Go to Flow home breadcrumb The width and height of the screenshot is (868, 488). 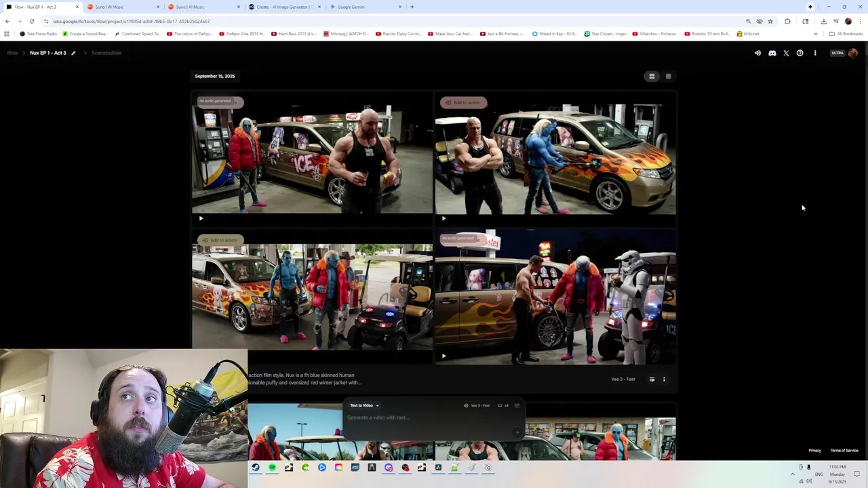(x=12, y=53)
